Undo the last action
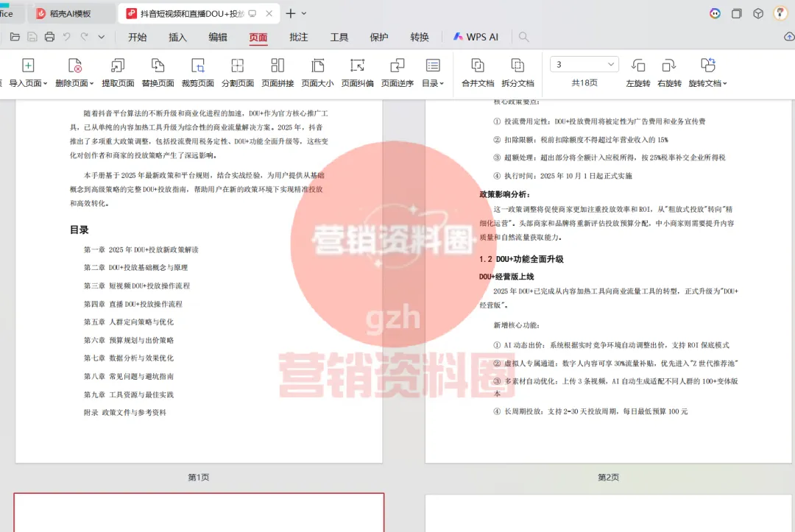This screenshot has height=532, width=795. point(66,37)
